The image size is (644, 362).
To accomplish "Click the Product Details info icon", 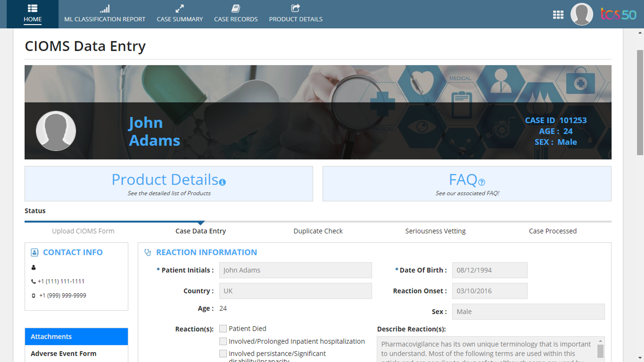I will [222, 182].
